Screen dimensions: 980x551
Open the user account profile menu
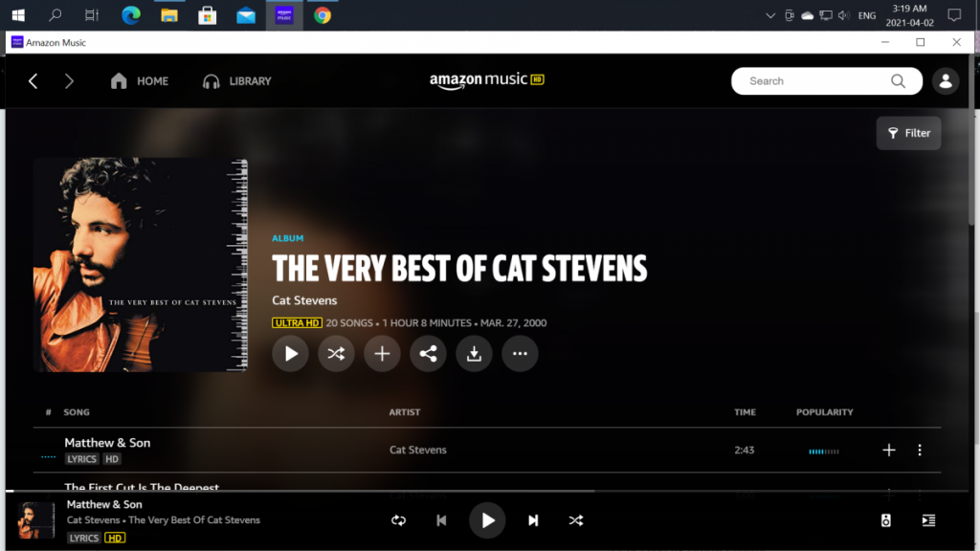click(x=946, y=81)
